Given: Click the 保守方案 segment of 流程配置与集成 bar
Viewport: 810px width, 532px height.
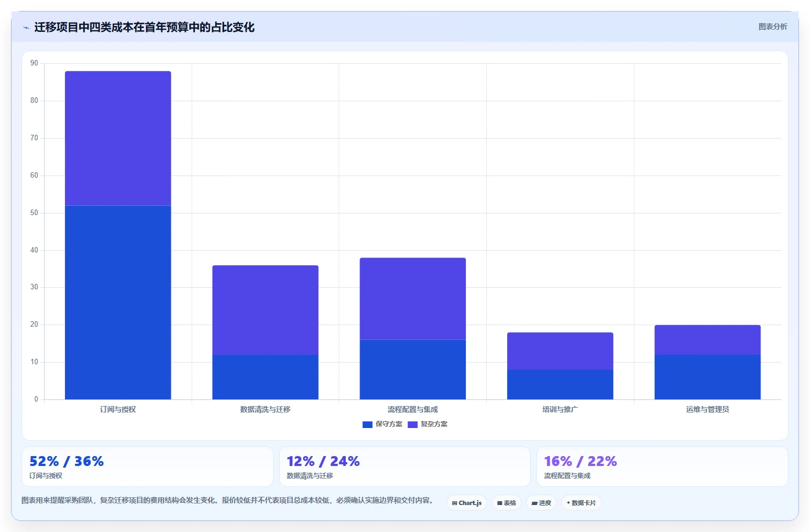Looking at the screenshot, I should click(x=413, y=370).
